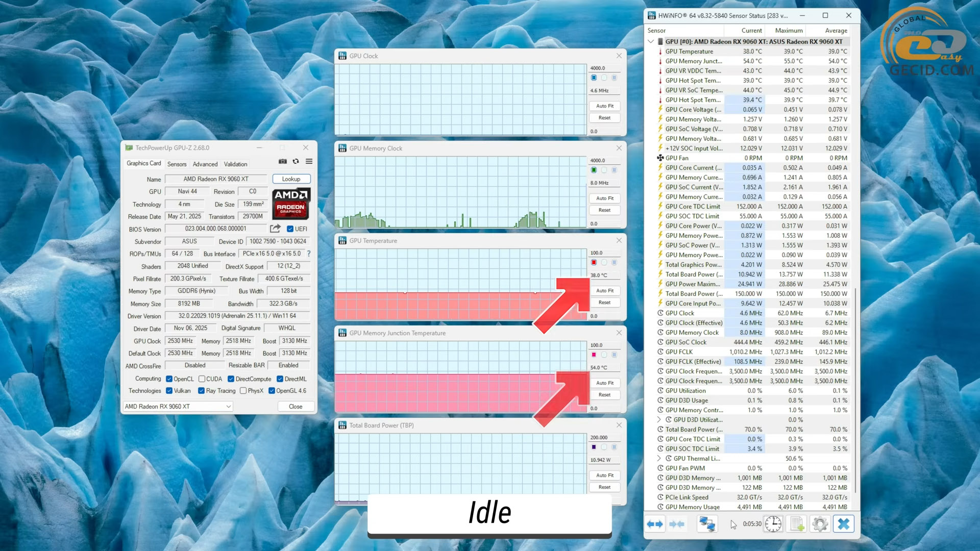Screen dimensions: 980x551
Task: Collapse the GPU [#0] sensor group
Action: pos(651,41)
